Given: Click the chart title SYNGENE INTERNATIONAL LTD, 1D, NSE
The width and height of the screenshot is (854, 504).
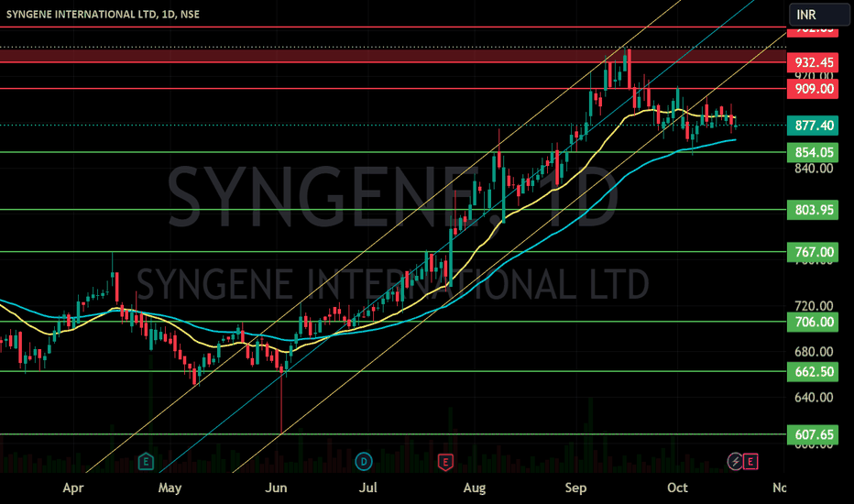Looking at the screenshot, I should [103, 14].
